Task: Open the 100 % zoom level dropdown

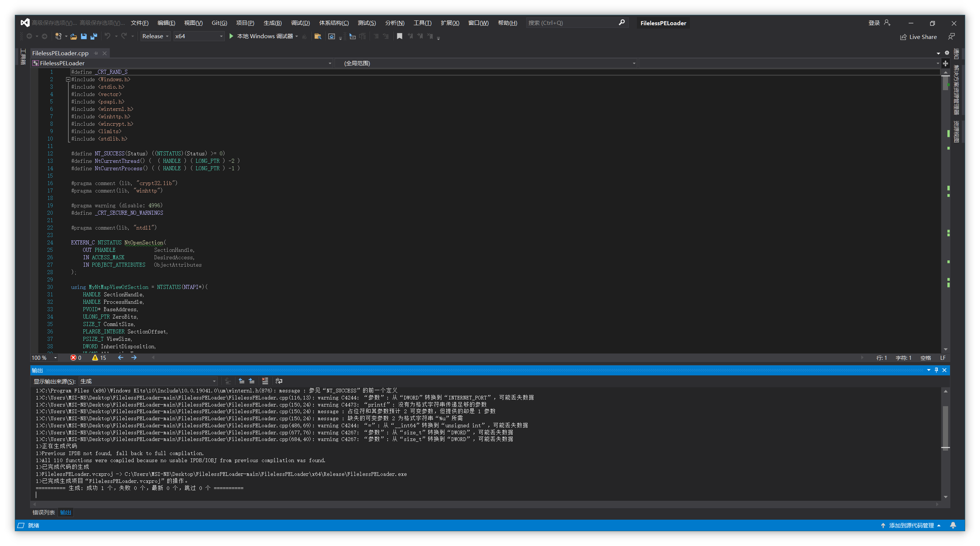Action: pyautogui.click(x=45, y=358)
